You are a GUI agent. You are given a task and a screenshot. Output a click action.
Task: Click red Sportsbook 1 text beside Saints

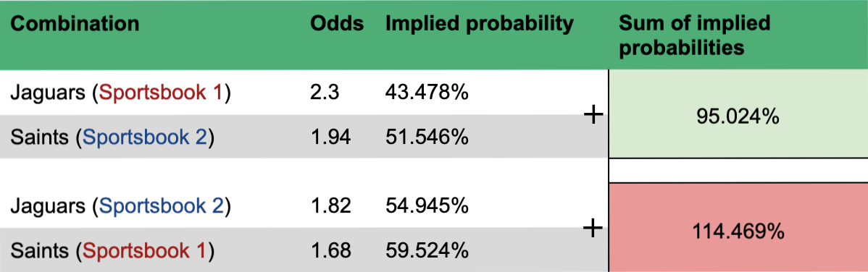[144, 250]
